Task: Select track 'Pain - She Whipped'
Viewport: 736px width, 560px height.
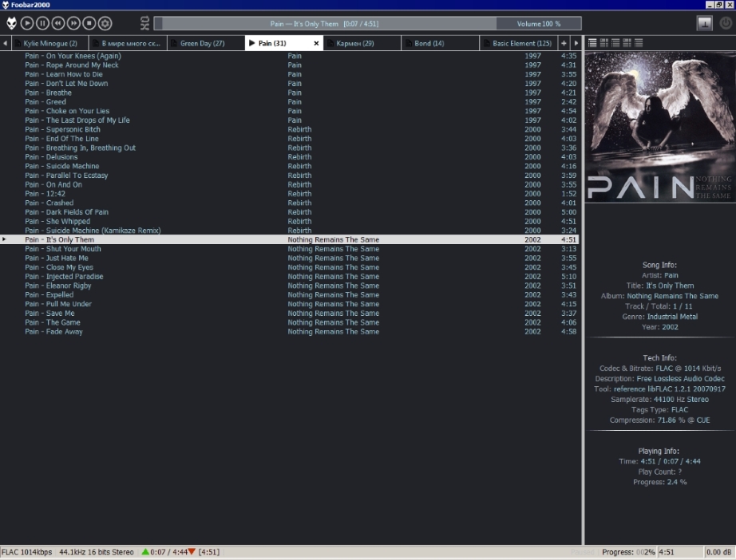Action: 289,222
